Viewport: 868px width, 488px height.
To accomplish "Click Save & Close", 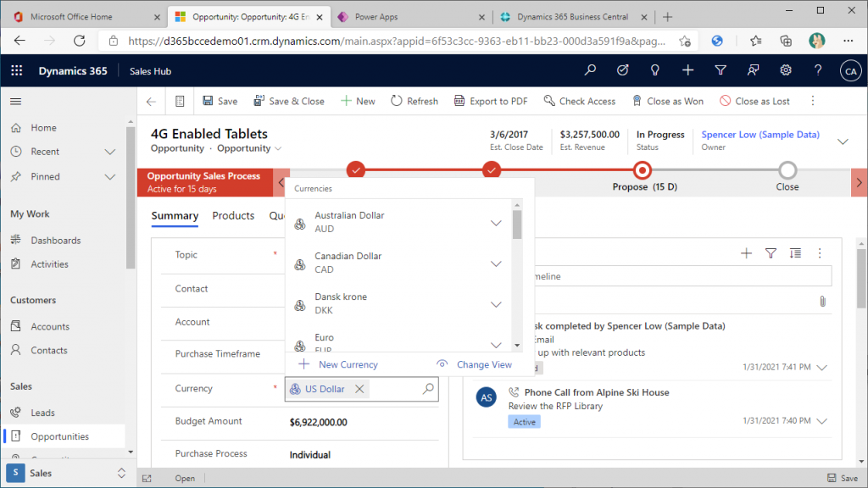I will 288,102.
